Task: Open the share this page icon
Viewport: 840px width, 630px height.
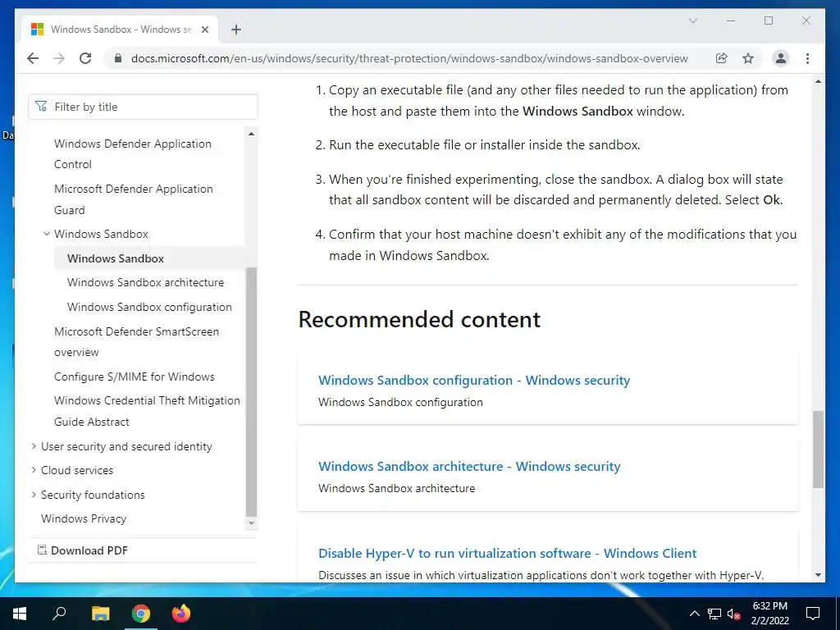Action: (x=722, y=58)
